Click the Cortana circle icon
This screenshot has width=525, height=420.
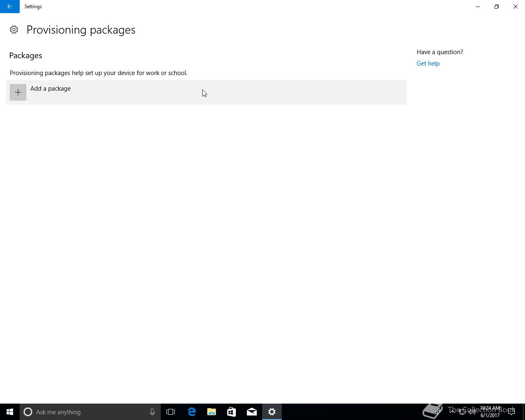[28, 412]
